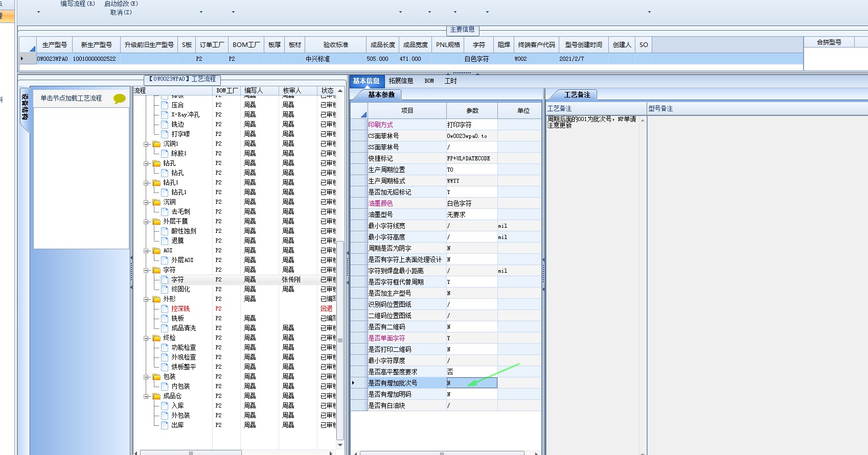Click the document icon next to 铣板
This screenshot has height=455, width=868.
(165, 318)
